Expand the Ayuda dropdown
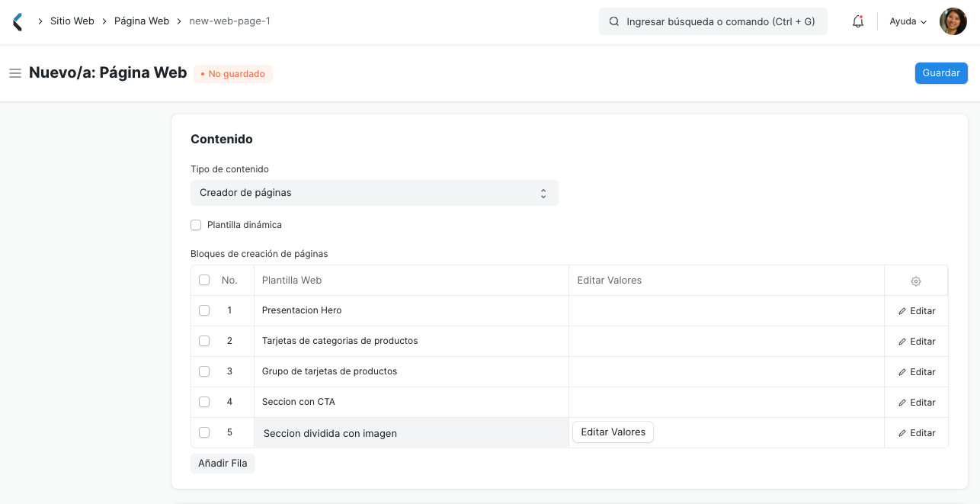Screen dimensions: 980x504 click(x=907, y=21)
